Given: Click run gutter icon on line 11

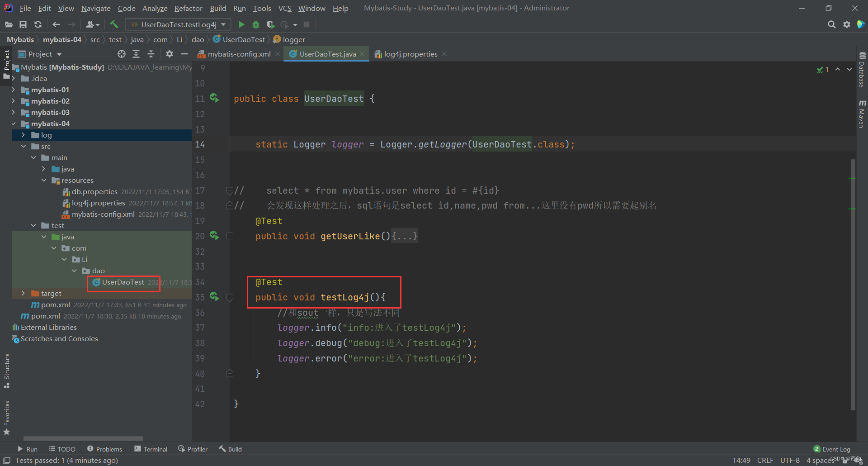Looking at the screenshot, I should (214, 98).
